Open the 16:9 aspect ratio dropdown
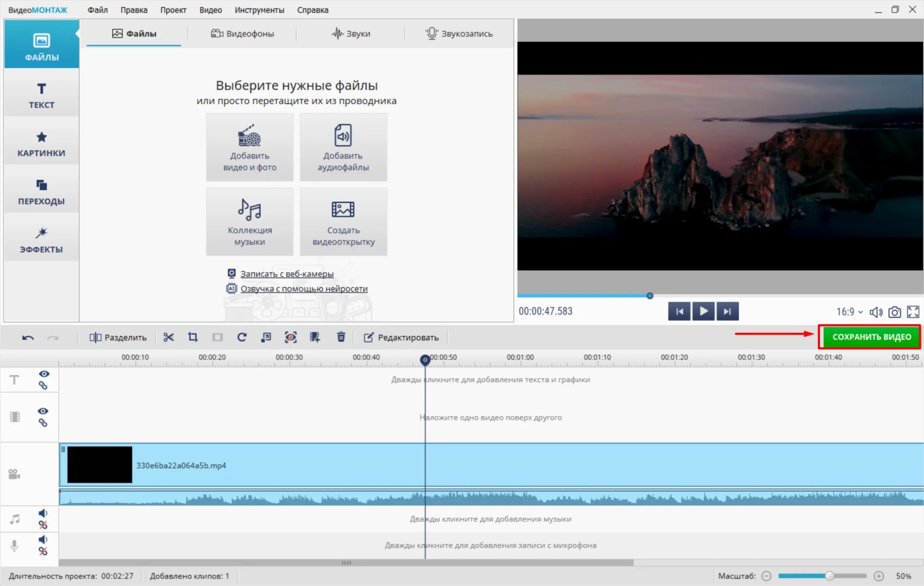The height and width of the screenshot is (586, 924). pos(849,312)
